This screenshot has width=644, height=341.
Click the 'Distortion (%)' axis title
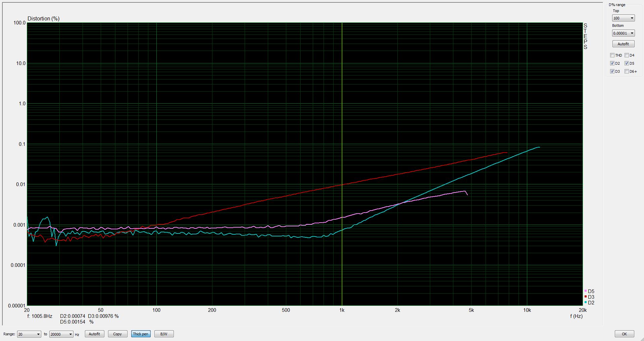pyautogui.click(x=43, y=18)
